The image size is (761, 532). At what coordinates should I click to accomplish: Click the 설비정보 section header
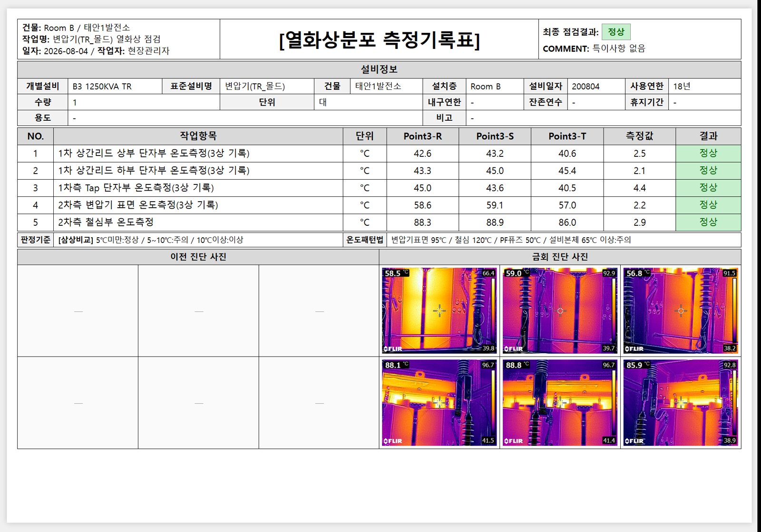379,69
